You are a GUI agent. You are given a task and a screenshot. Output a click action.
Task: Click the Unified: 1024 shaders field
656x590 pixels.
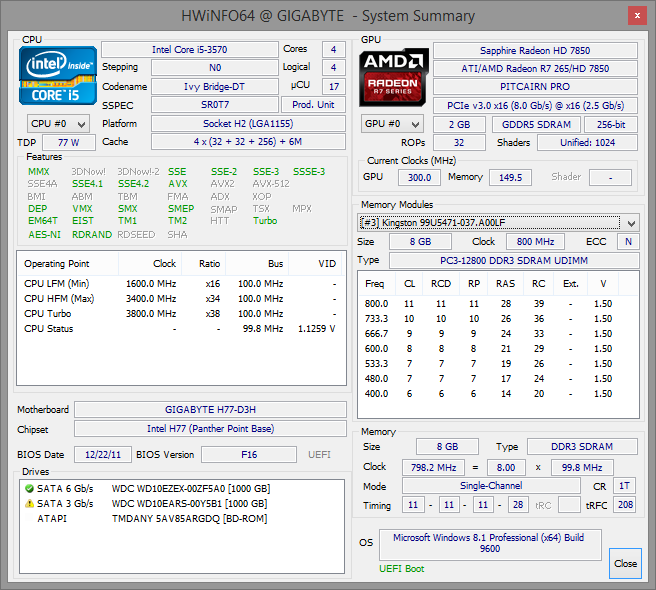coord(587,143)
